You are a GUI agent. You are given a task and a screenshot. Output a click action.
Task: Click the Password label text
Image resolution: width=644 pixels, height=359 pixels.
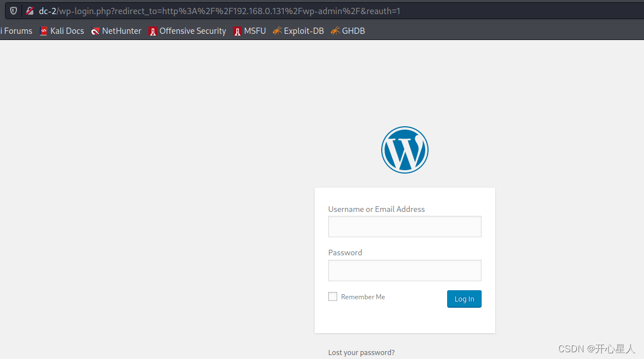(345, 252)
